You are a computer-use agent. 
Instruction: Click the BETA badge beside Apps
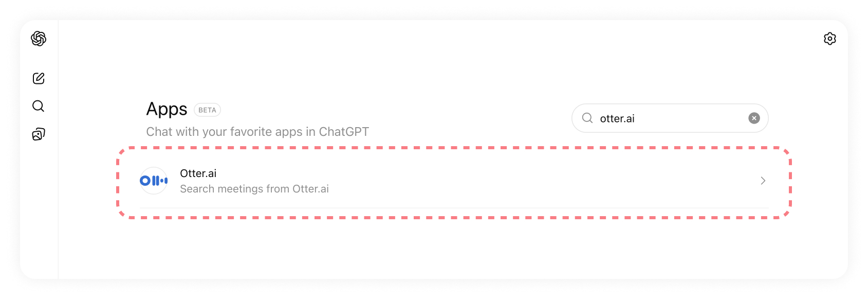pyautogui.click(x=207, y=110)
